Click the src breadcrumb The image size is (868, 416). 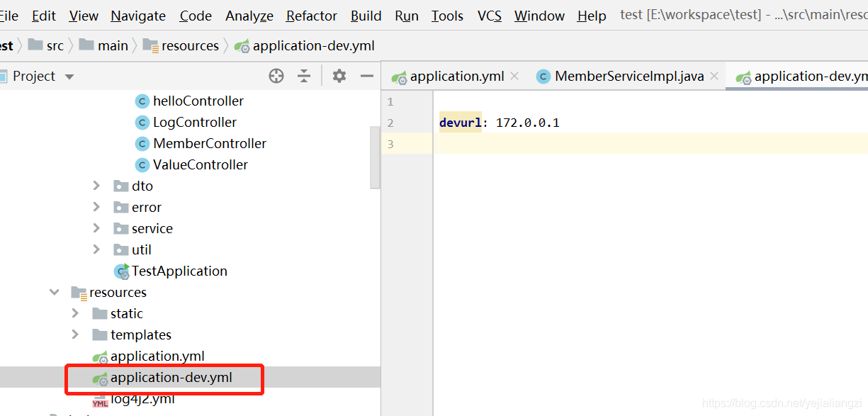click(x=46, y=46)
